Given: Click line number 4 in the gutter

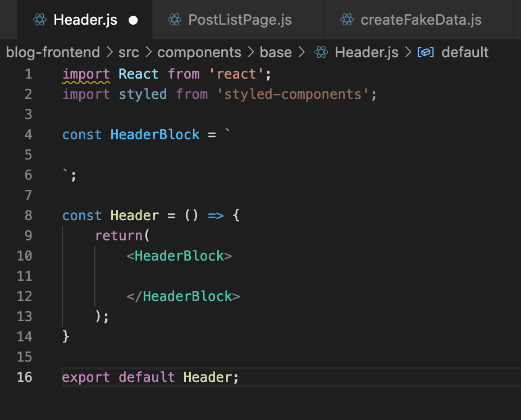Looking at the screenshot, I should point(28,135).
